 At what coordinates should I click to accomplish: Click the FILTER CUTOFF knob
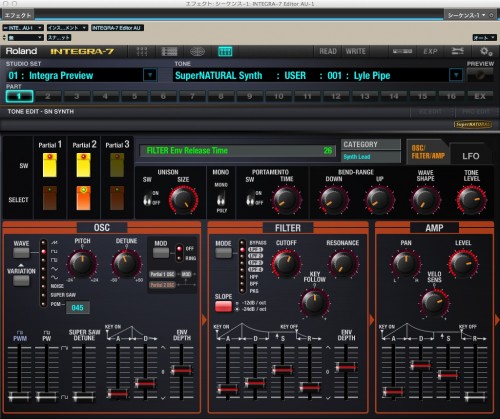[286, 264]
